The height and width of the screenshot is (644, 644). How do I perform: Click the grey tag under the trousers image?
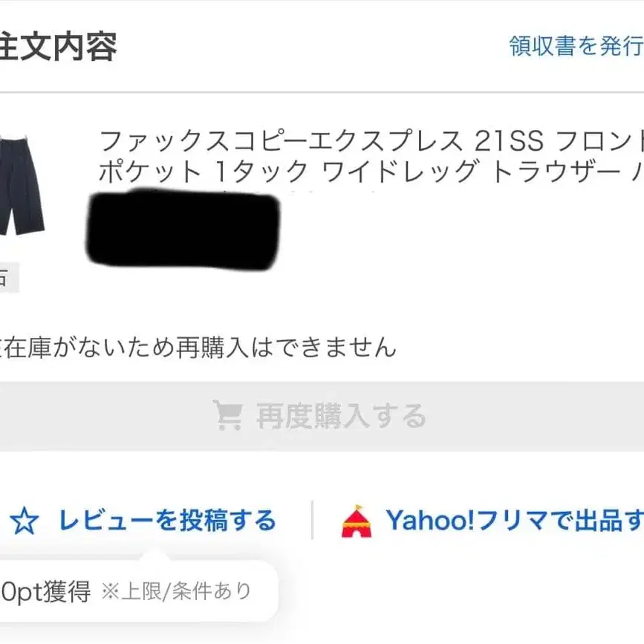tap(7, 278)
